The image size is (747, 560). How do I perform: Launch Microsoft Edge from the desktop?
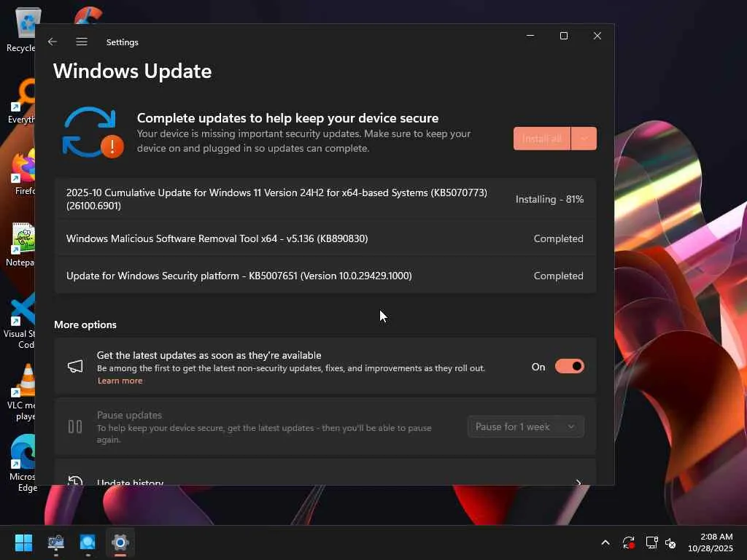tap(23, 463)
